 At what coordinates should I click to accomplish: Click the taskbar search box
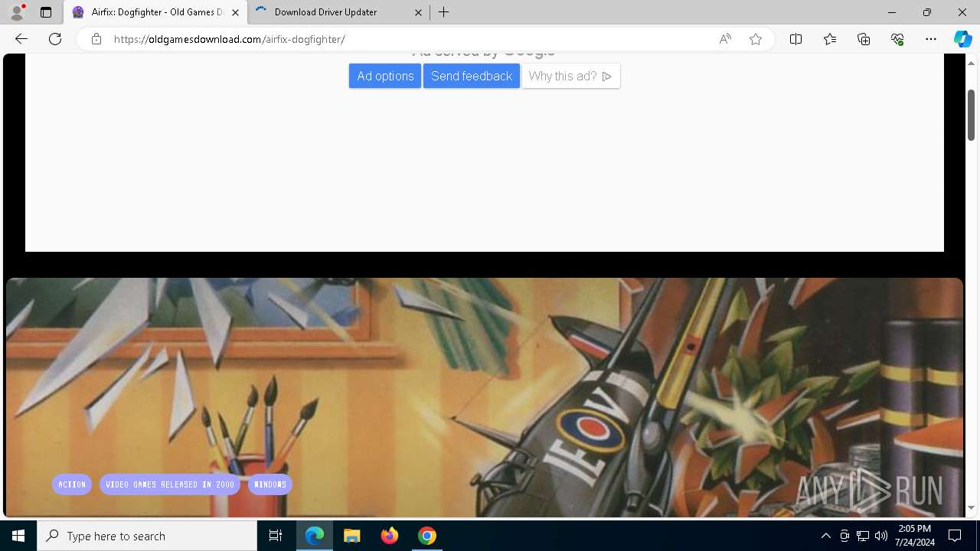(147, 536)
